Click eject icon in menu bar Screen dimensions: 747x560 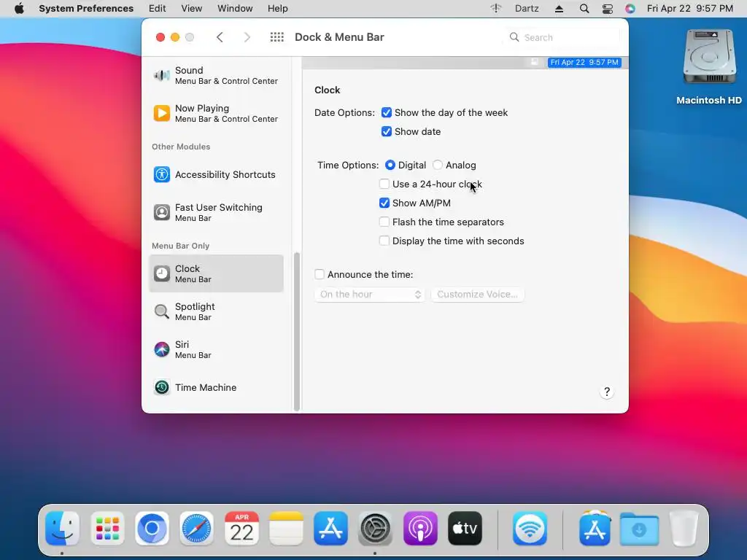pyautogui.click(x=560, y=9)
